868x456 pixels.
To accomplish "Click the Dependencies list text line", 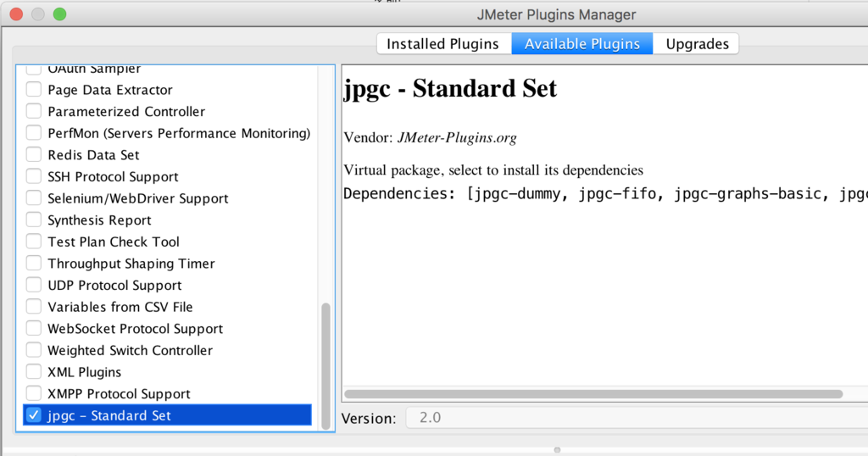I will (605, 194).
